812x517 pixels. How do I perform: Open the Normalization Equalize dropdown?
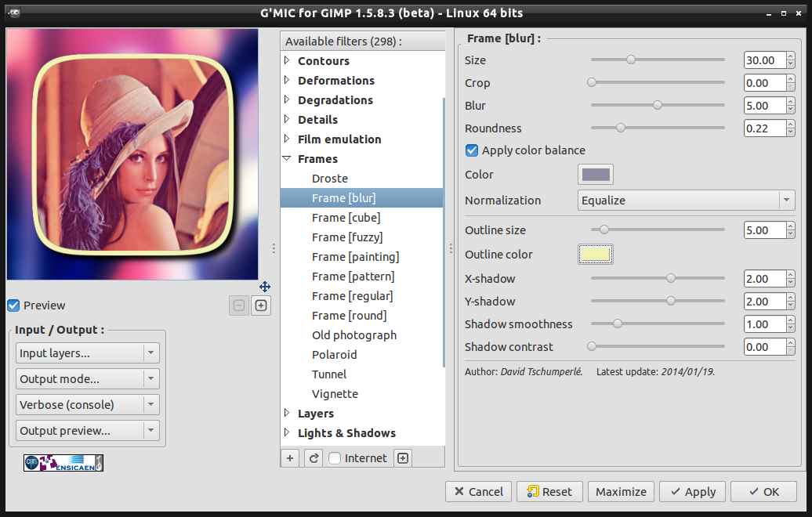tap(686, 201)
